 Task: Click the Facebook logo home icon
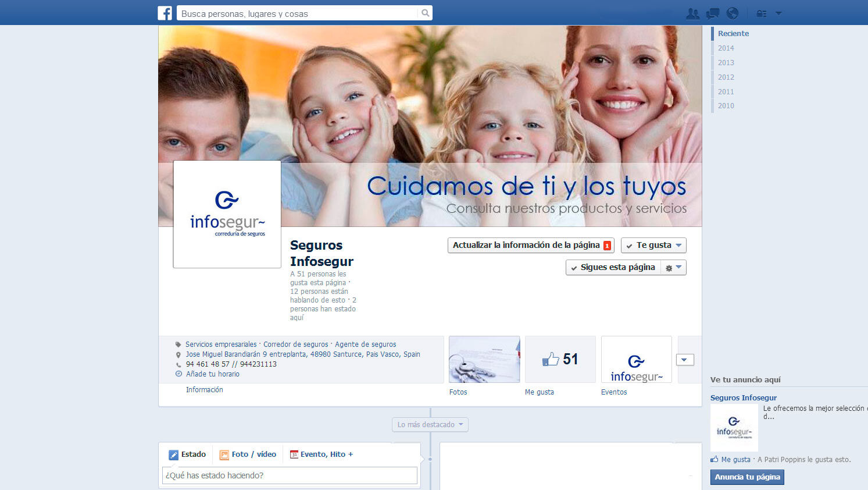point(165,13)
